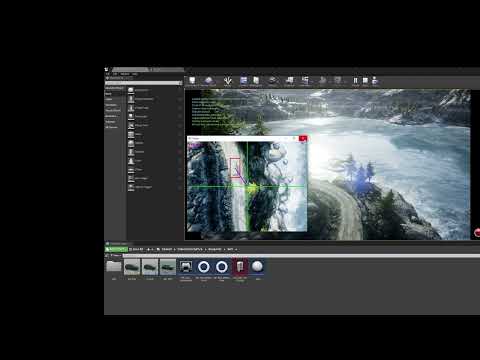The width and height of the screenshot is (480, 360).
Task: Select the Plane shape icon
Action: [131, 170]
